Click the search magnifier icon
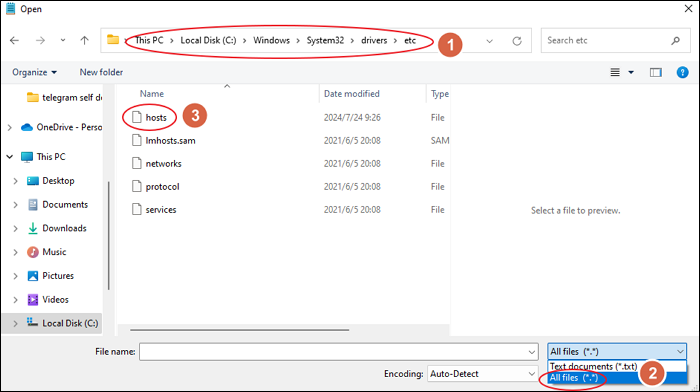Viewport: 700px width, 392px height. click(x=675, y=41)
